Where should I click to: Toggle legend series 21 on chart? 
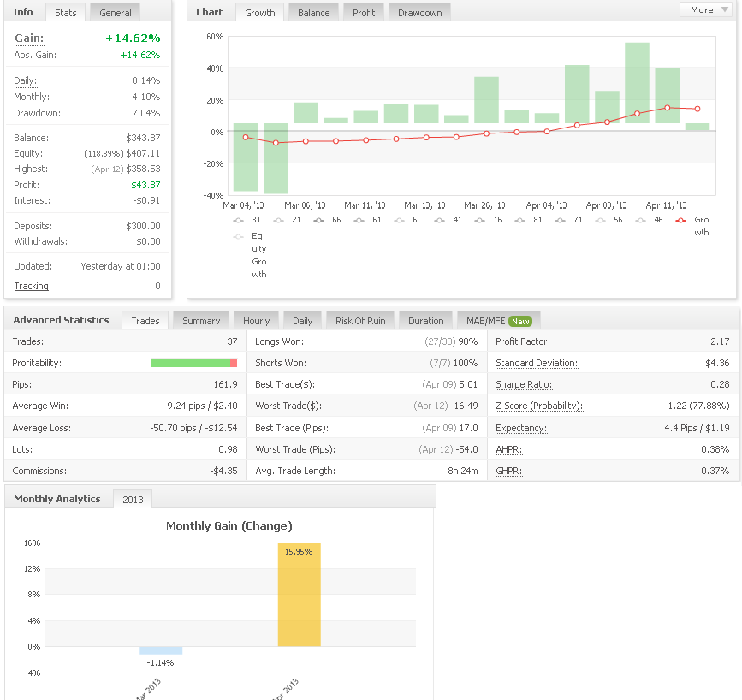coord(288,220)
